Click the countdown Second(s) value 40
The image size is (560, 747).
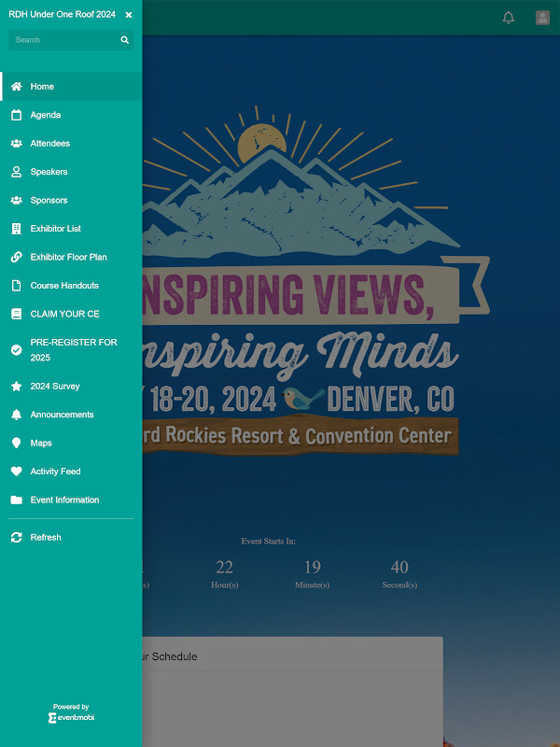399,568
